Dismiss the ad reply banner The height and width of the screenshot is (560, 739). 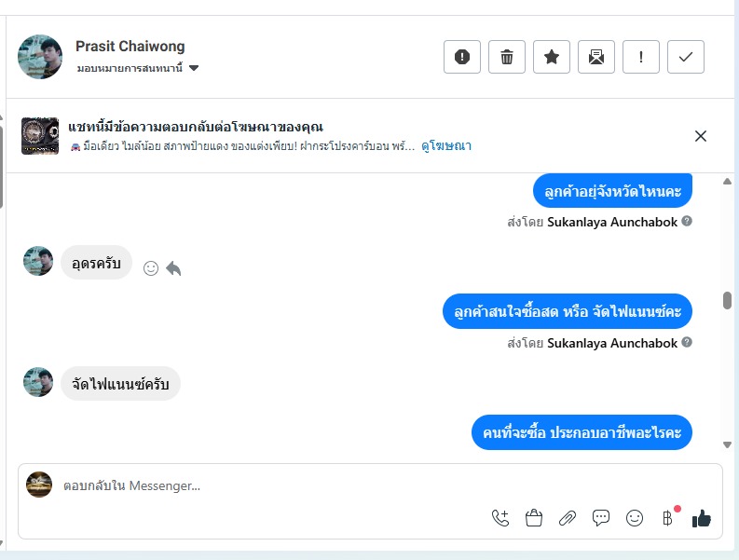[x=701, y=136]
